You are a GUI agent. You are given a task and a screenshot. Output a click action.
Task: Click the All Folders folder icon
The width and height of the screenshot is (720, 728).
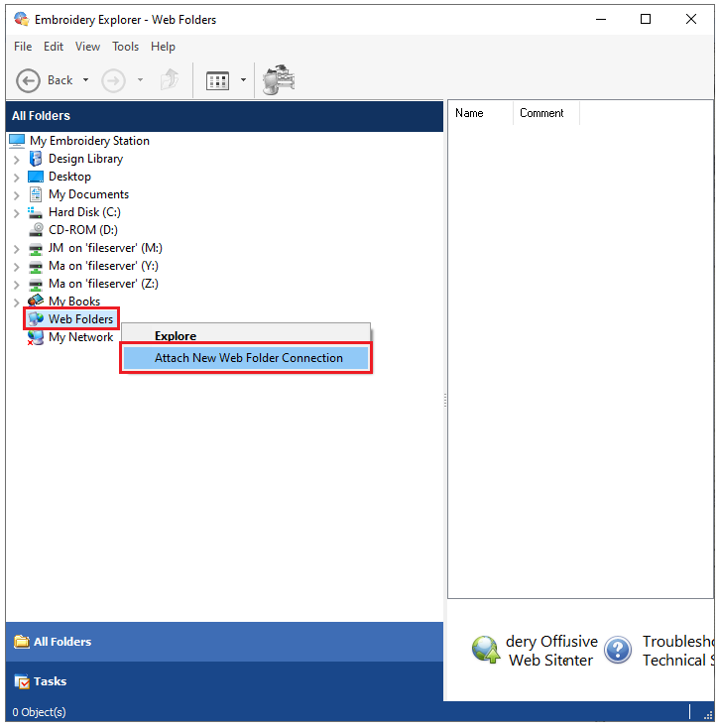tap(22, 642)
